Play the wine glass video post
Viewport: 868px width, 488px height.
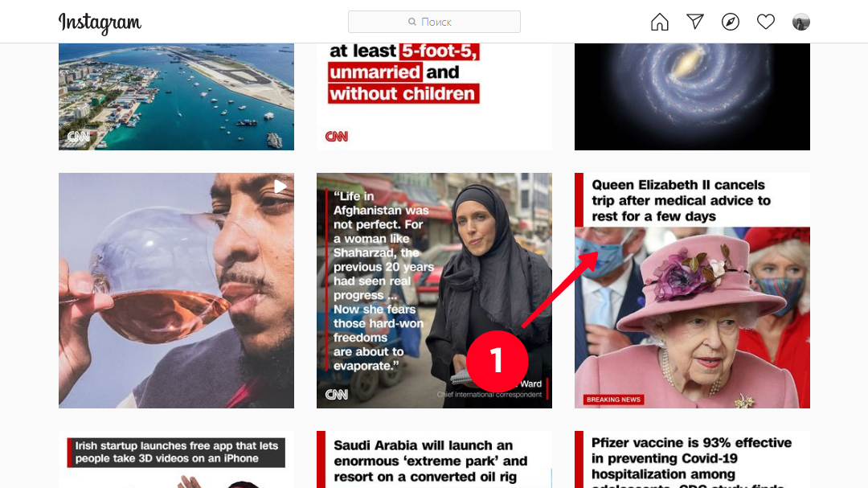[x=176, y=290]
